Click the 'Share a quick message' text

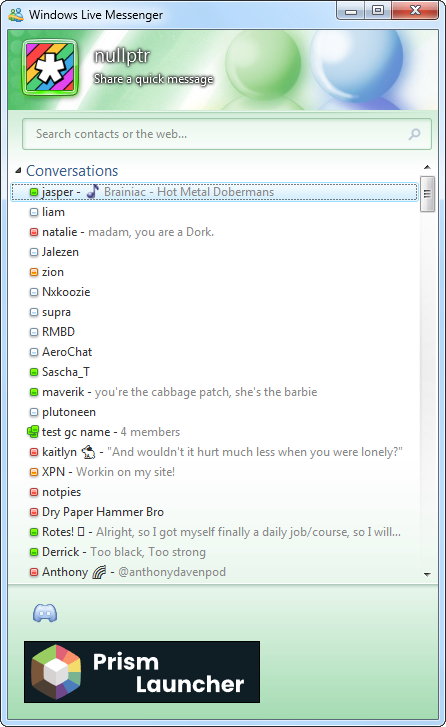coord(153,79)
